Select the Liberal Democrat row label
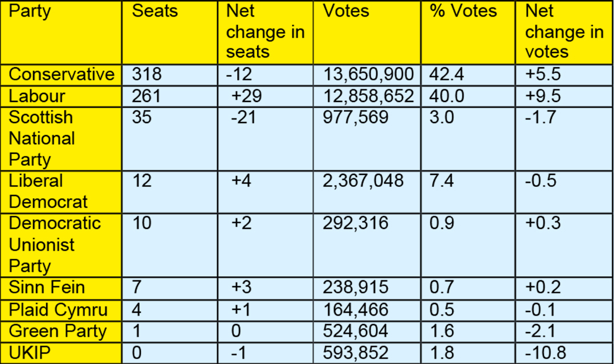Image resolution: width=614 pixels, height=364 pixels. click(61, 192)
